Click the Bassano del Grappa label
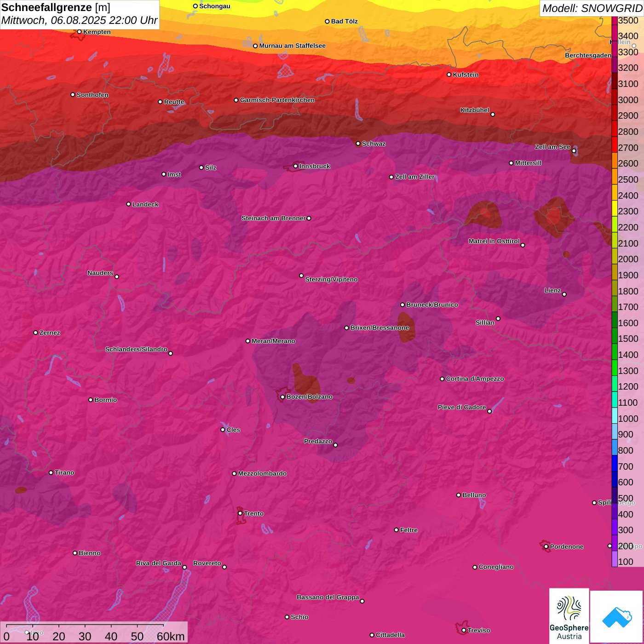The height and width of the screenshot is (644, 644). click(328, 597)
